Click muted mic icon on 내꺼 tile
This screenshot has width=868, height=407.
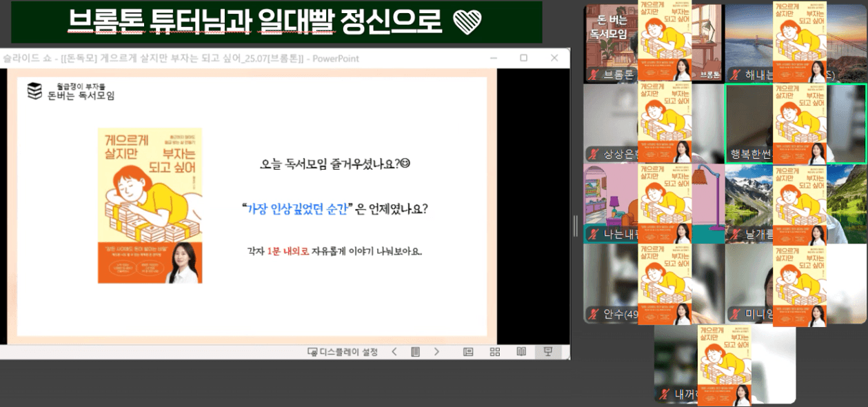point(665,395)
